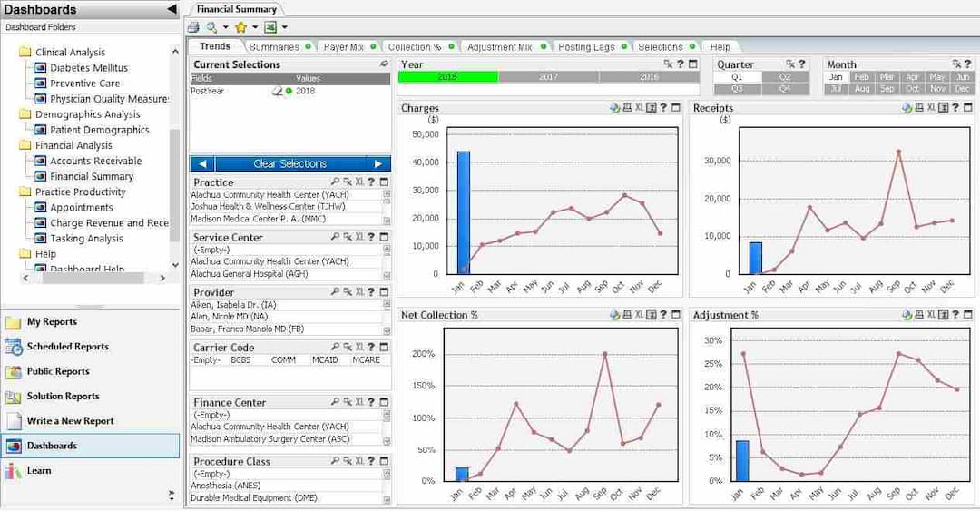Click the print icon in the dashboard toolbar
Viewport: 980px width, 511px height.
pyautogui.click(x=193, y=27)
